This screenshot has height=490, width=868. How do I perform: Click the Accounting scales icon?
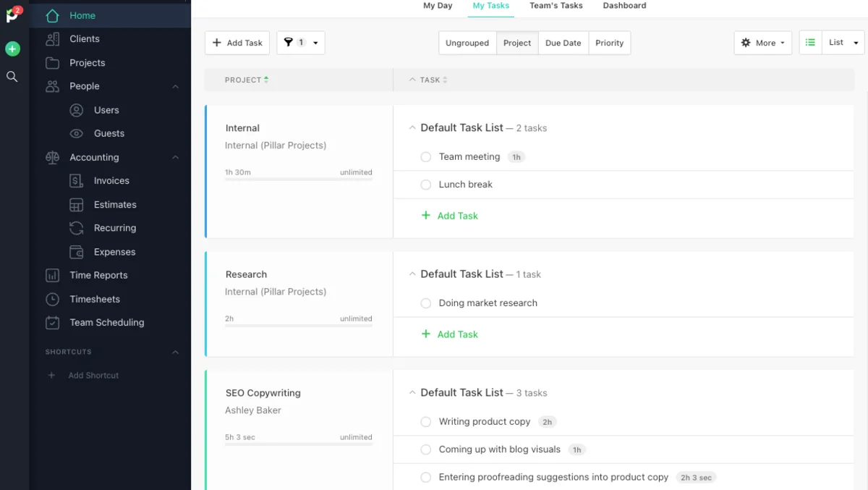pos(52,157)
